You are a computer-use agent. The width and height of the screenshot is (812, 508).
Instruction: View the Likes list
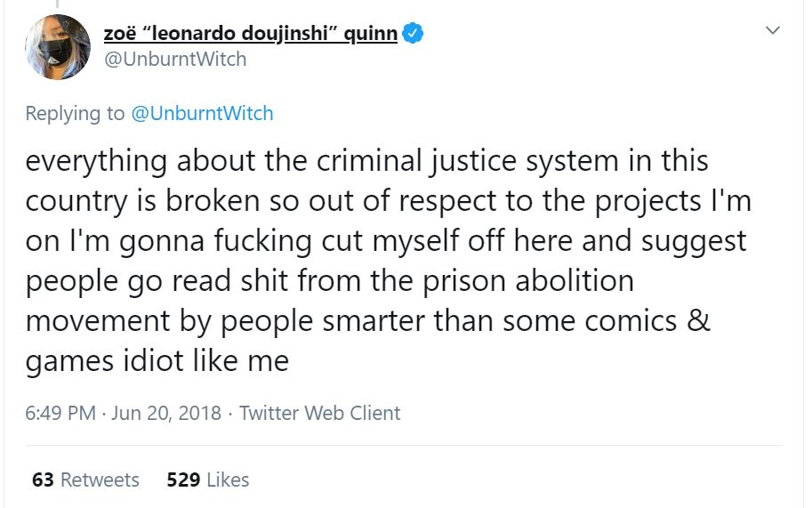(x=228, y=480)
